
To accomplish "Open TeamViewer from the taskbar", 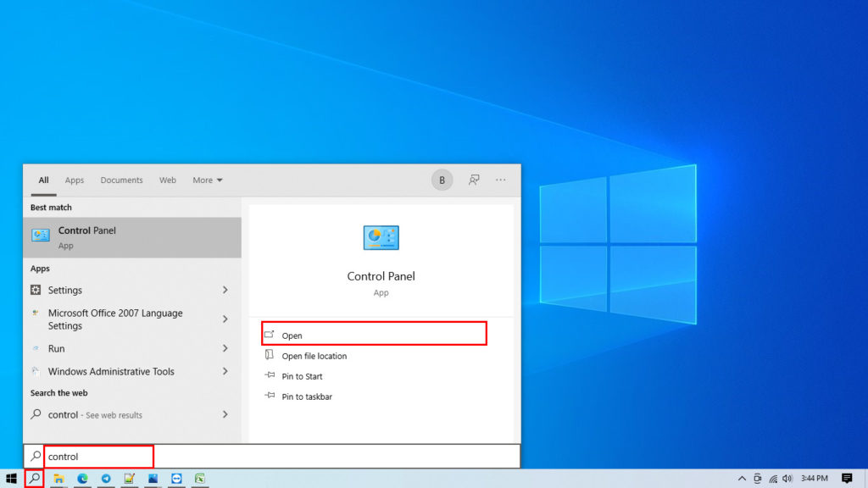I will (176, 479).
